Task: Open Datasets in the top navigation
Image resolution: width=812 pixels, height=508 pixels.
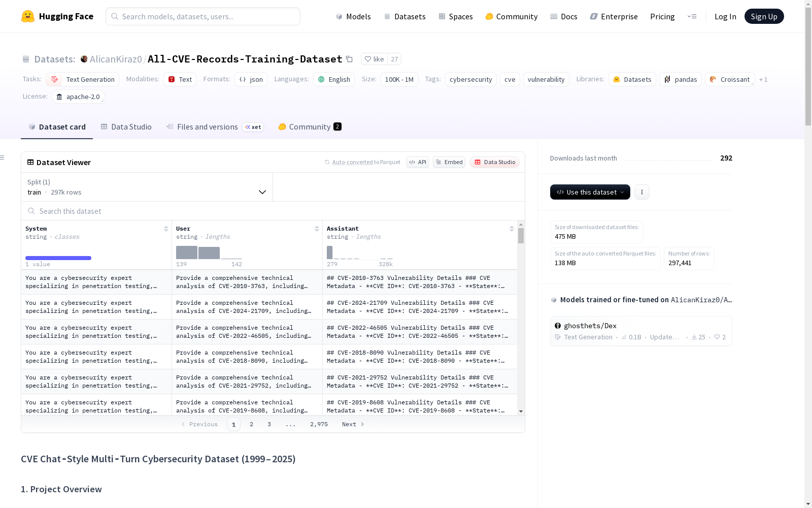Action: point(404,16)
